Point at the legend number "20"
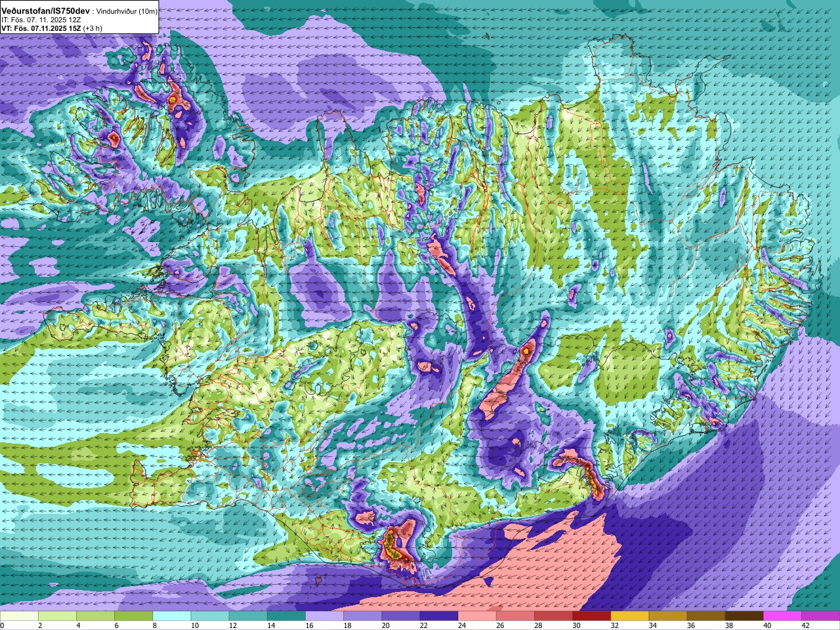This screenshot has width=840, height=630. click(x=385, y=625)
